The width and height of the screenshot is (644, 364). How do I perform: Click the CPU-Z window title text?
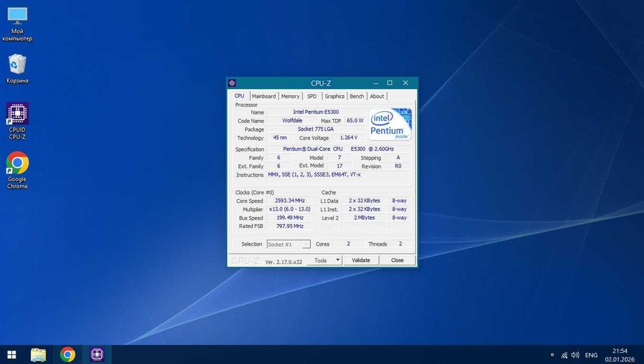(321, 83)
